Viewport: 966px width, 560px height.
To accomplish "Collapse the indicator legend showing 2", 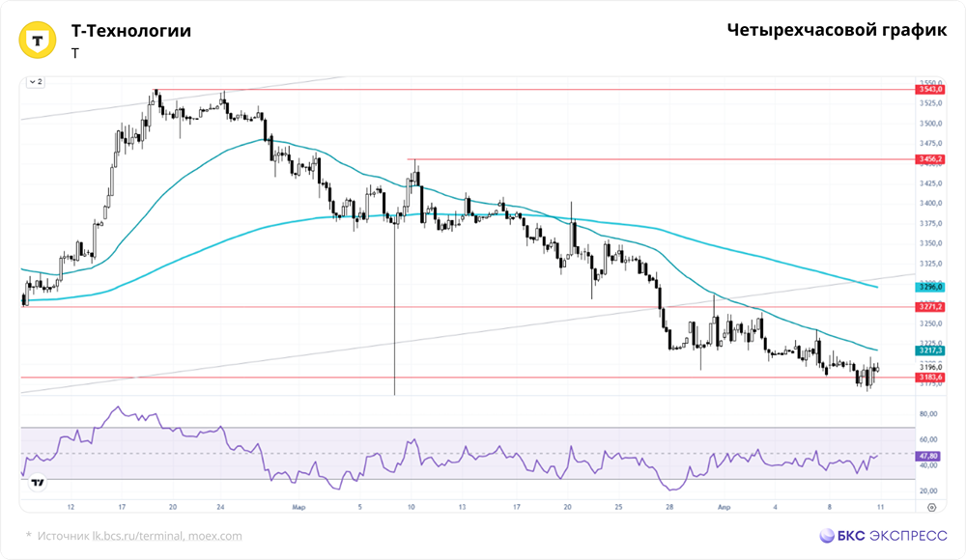I will [35, 82].
